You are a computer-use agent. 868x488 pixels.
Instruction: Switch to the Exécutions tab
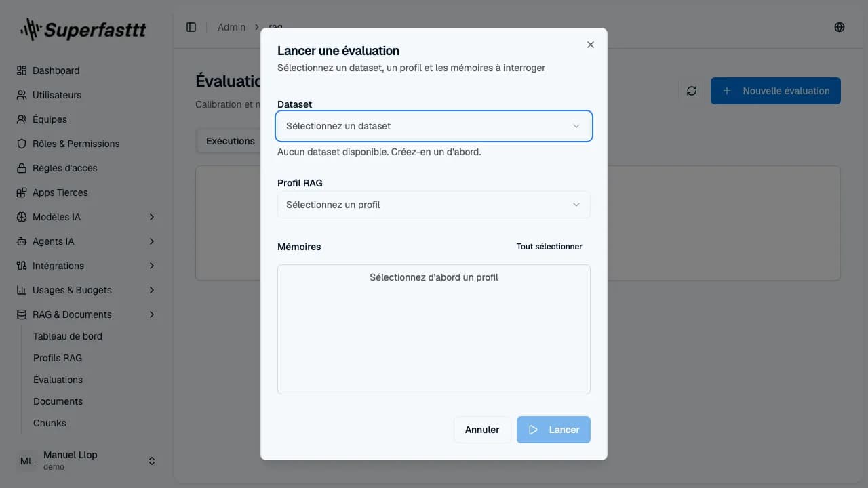pos(231,141)
